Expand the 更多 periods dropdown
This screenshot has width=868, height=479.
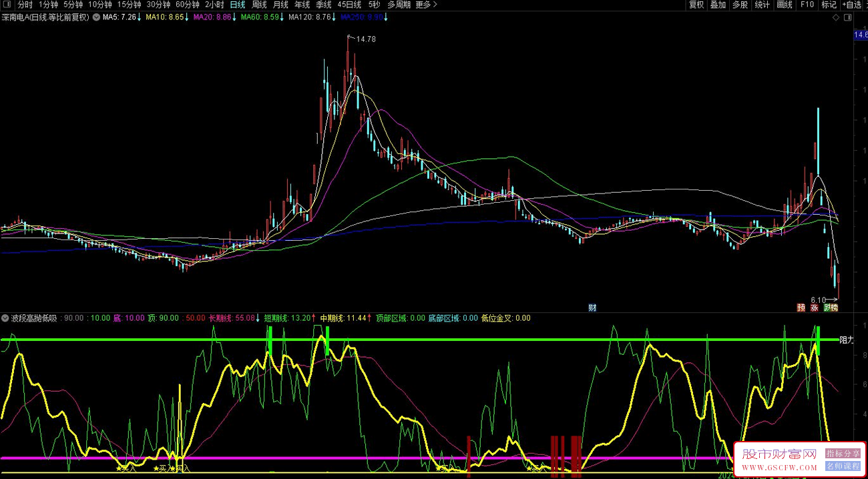(x=426, y=5)
